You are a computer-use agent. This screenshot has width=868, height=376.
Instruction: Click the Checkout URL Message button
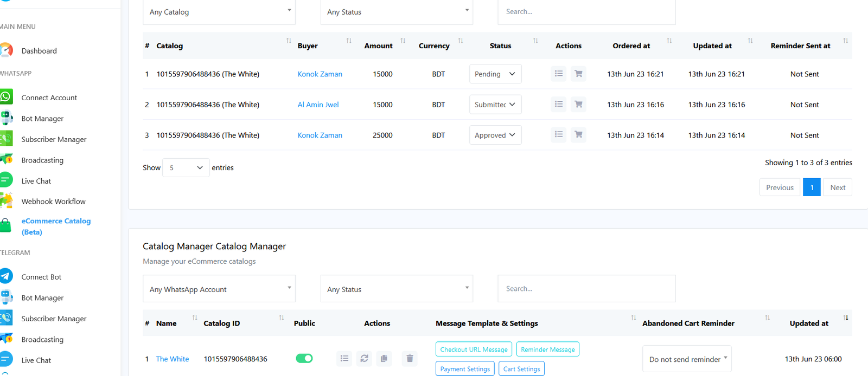[474, 349]
